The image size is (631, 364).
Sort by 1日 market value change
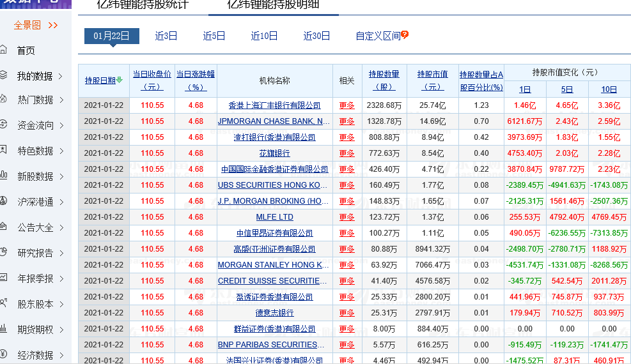pyautogui.click(x=525, y=89)
